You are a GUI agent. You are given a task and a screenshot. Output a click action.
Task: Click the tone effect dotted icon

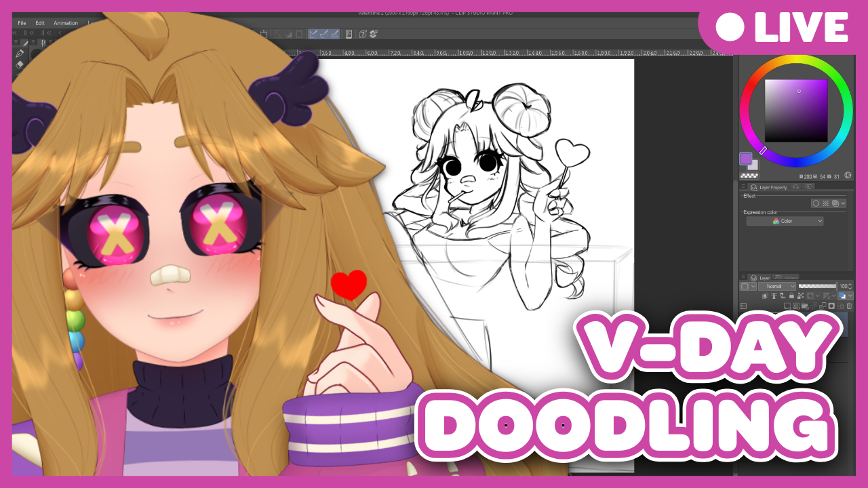[825, 203]
